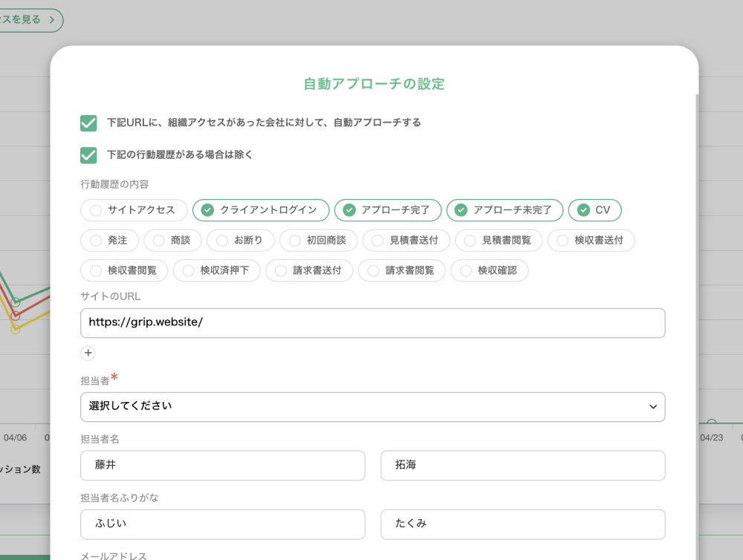
Task: Disable the アプローチ未完了 toggle
Action: (504, 210)
